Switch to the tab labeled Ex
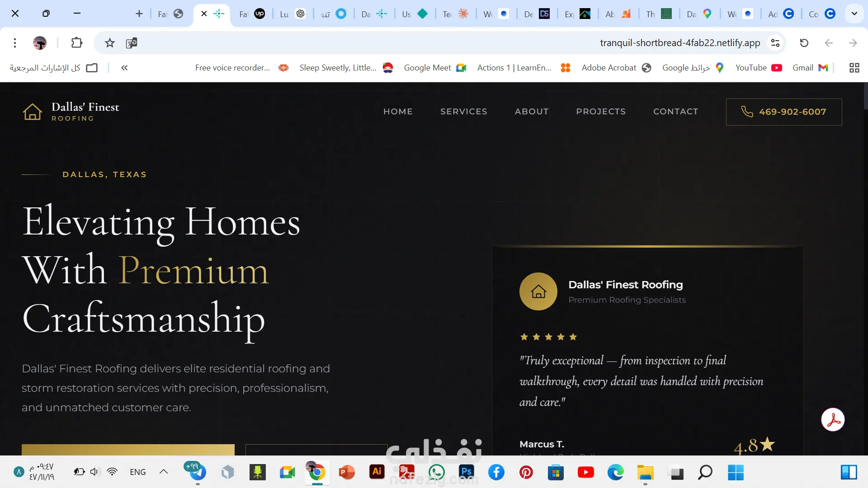 pos(577,14)
